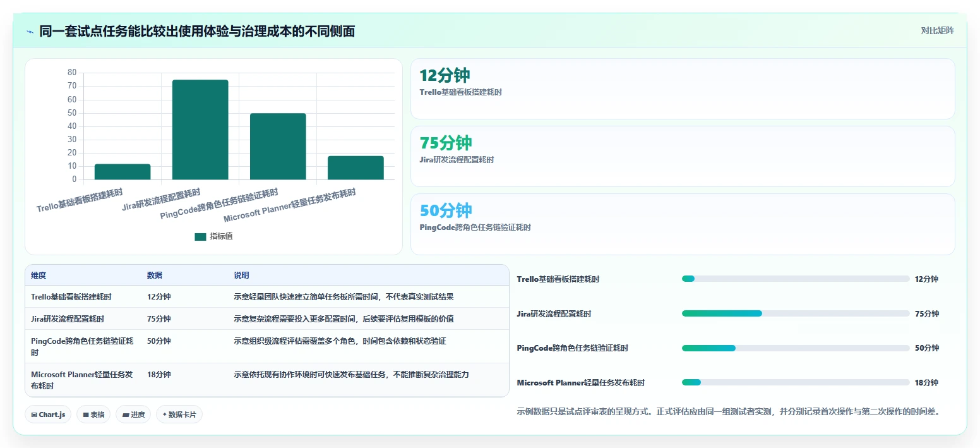Toggle the 指标值 legend entry in chart
Screen dimensions: 980x448
pos(213,236)
